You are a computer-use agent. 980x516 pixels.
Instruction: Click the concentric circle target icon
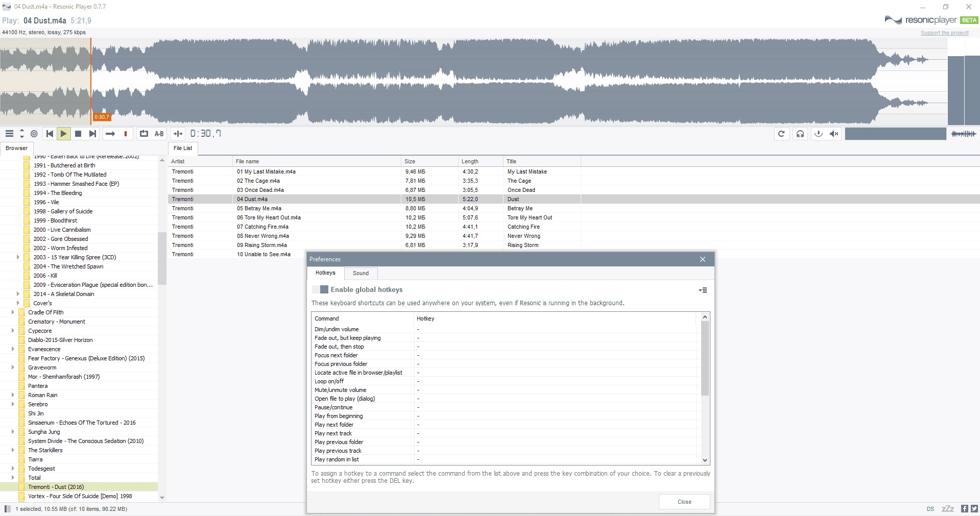(34, 134)
